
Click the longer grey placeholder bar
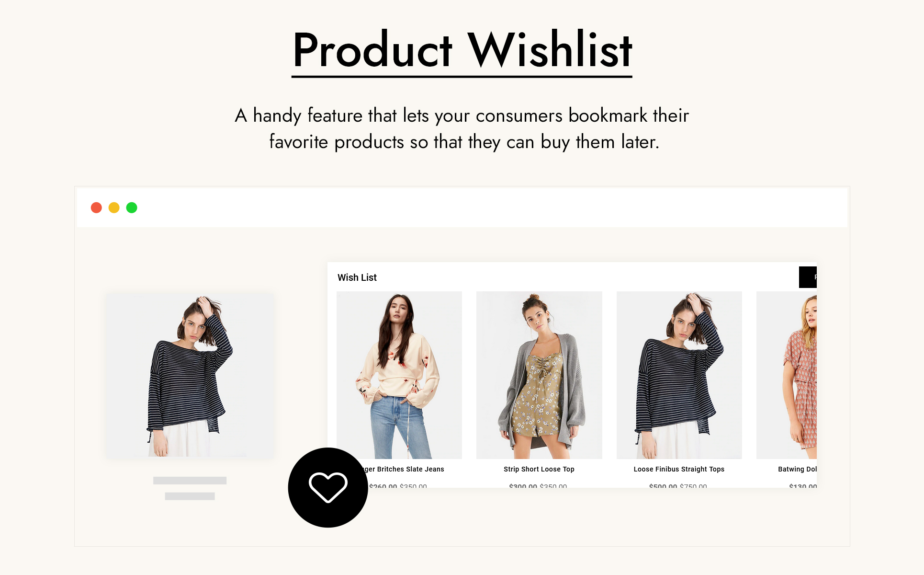pos(190,480)
